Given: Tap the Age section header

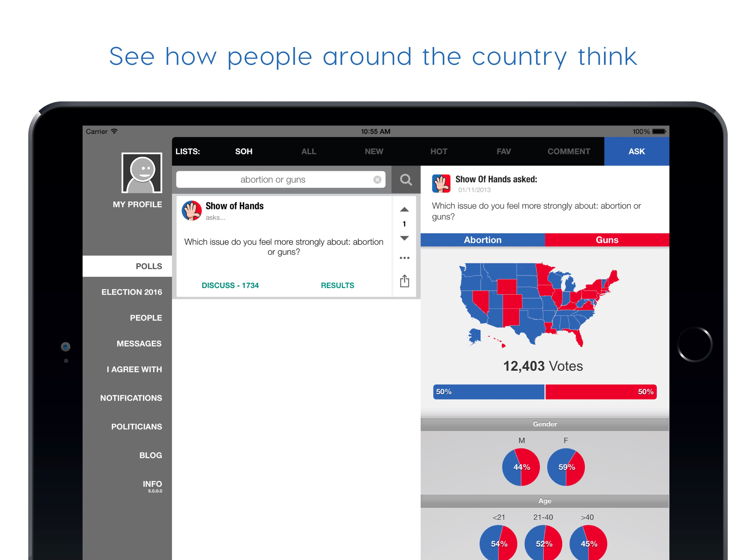Looking at the screenshot, I should (x=545, y=501).
